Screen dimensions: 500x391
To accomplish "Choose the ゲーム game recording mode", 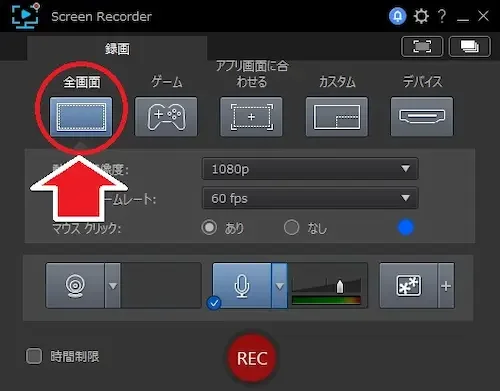I will 166,117.
